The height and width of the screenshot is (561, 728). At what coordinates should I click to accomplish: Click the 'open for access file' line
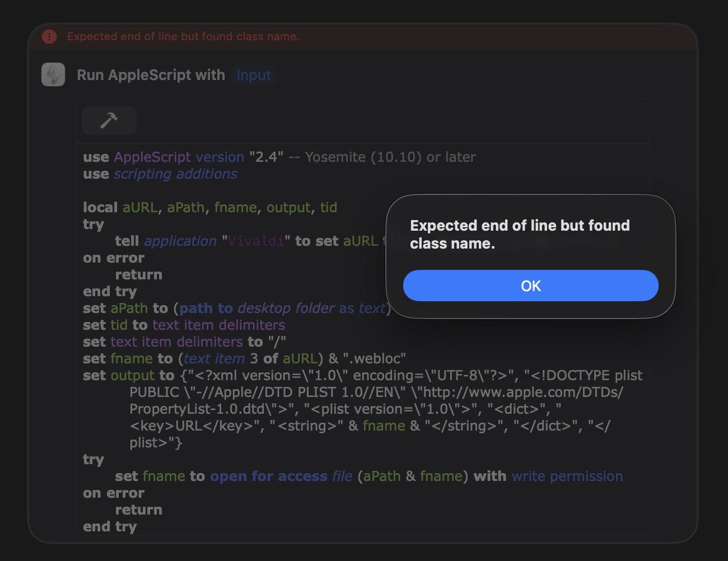281,476
